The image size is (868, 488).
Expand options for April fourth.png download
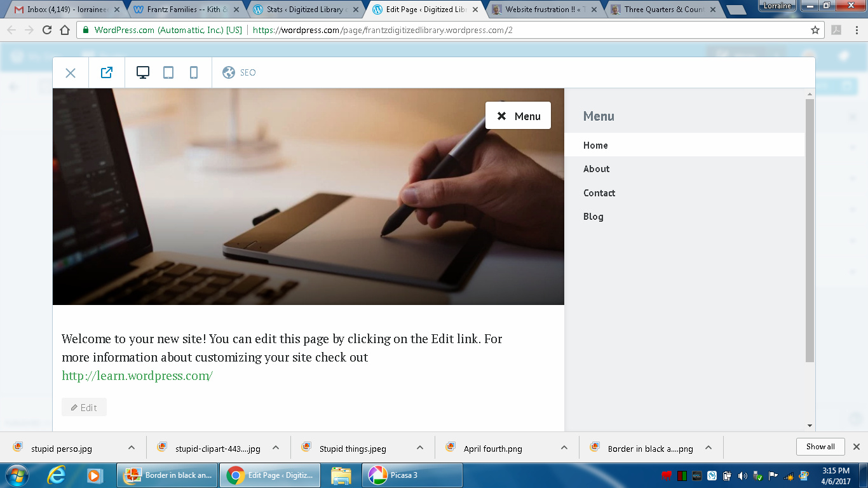[564, 448]
